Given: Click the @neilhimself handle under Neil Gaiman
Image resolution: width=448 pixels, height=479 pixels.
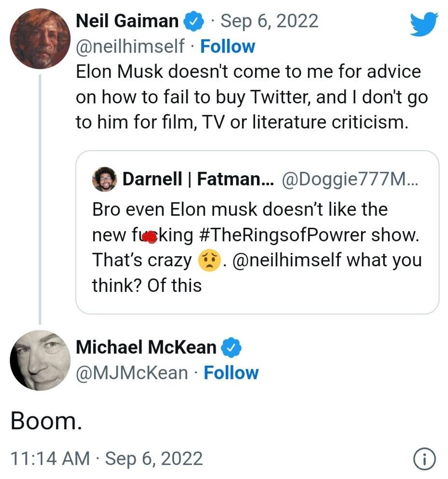Looking at the screenshot, I should (x=130, y=47).
